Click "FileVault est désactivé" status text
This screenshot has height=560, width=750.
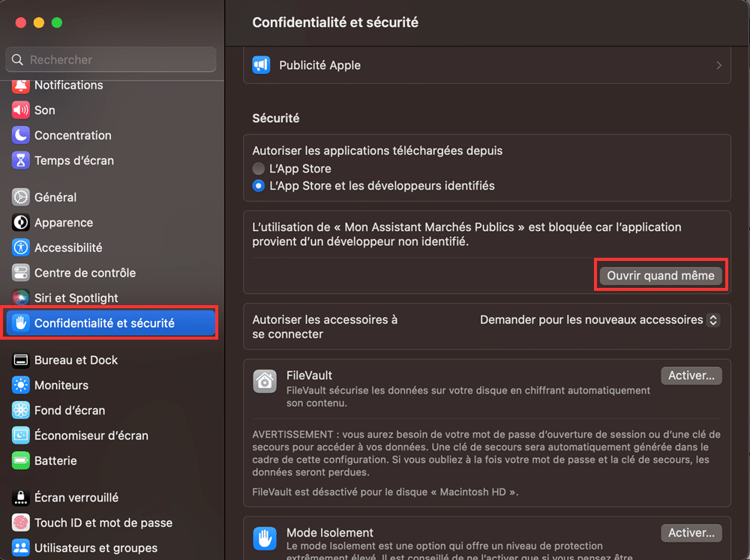coord(385,492)
